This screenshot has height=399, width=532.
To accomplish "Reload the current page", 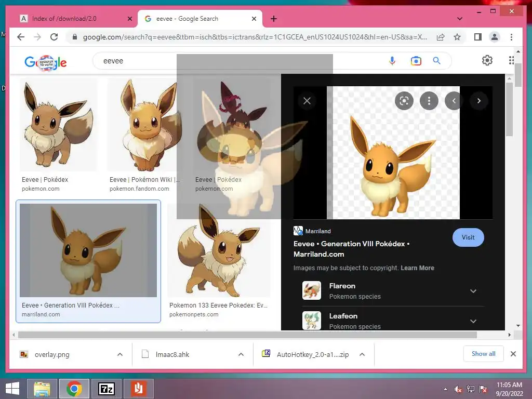I will point(54,37).
